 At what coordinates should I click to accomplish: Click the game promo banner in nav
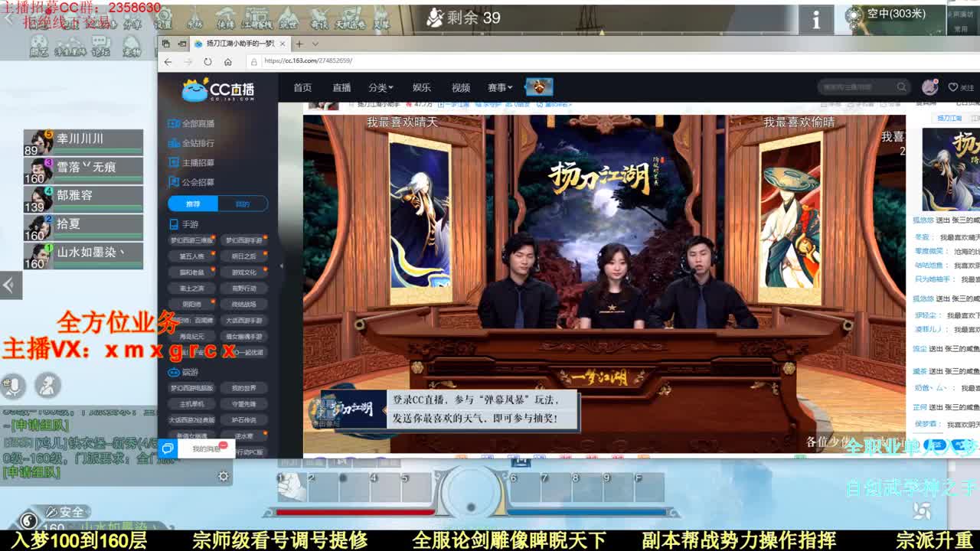539,86
